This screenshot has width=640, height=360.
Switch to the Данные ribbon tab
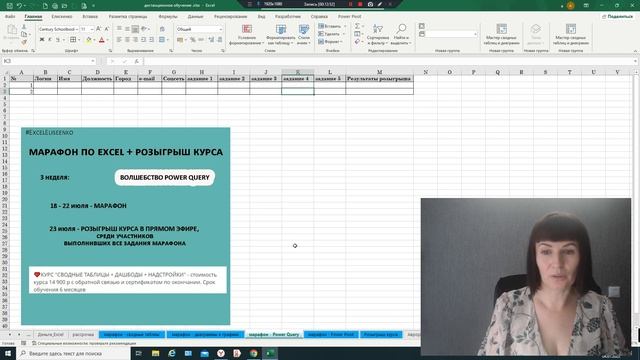coord(196,16)
